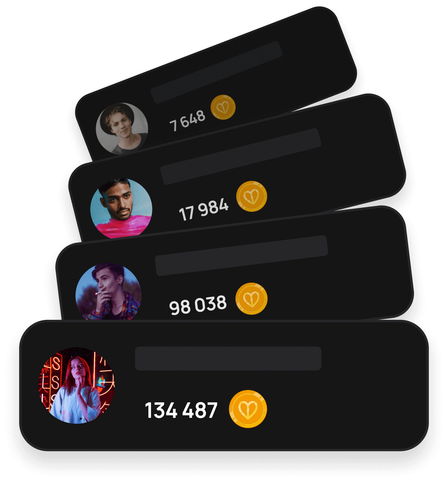Click the gold heart coin beside 98 038
This screenshot has width=448, height=482.
coord(251,298)
